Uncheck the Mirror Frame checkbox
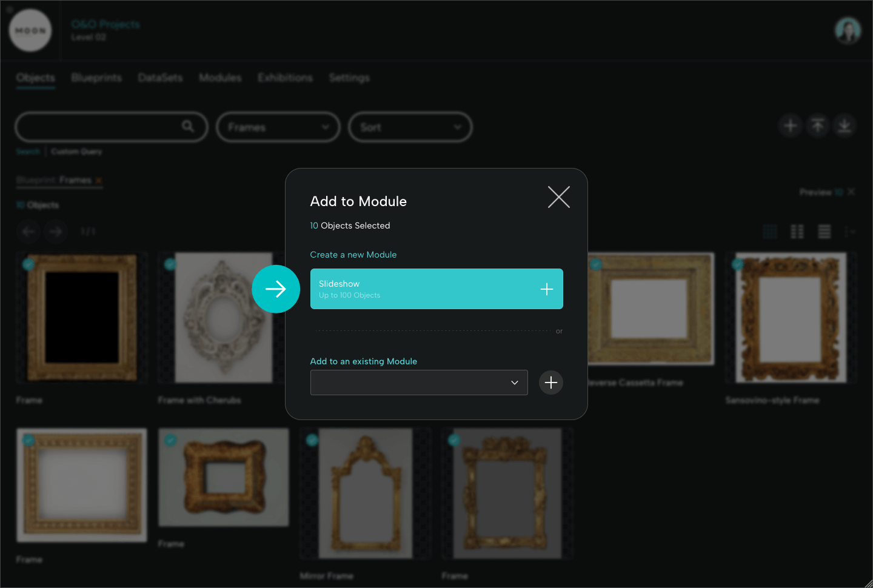This screenshot has height=588, width=873. pyautogui.click(x=312, y=440)
